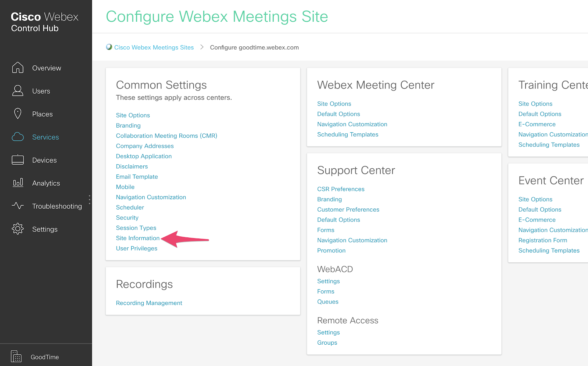
Task: Open Collaboration Meeting Rooms (CMR) settings
Action: click(166, 136)
